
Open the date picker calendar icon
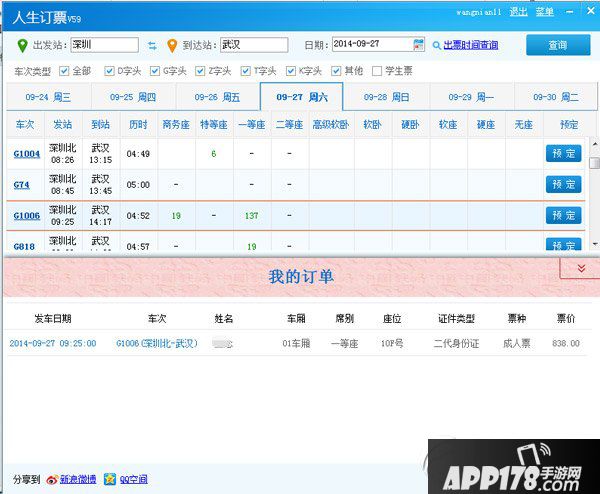pos(419,44)
